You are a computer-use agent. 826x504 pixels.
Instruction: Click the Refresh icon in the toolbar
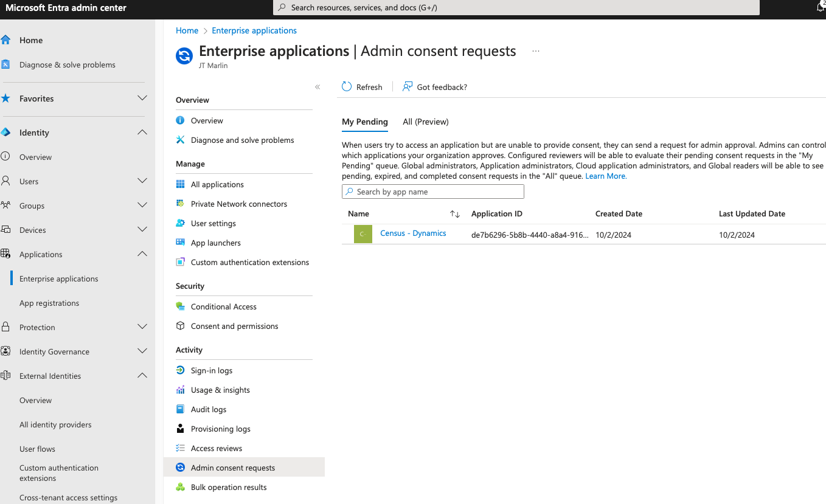click(347, 87)
